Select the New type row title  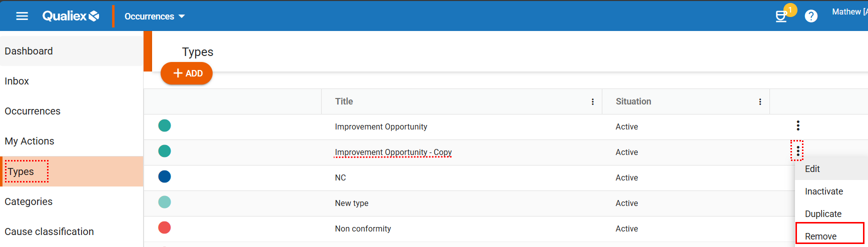(x=352, y=203)
